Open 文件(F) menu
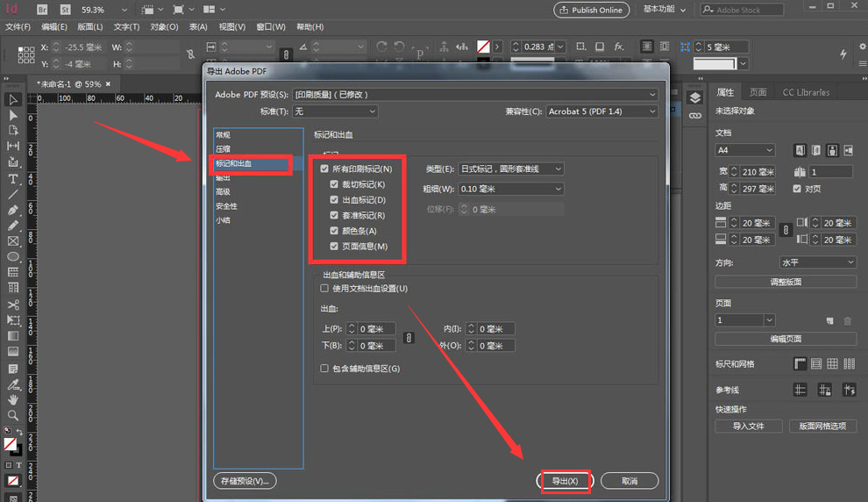The height and width of the screenshot is (502, 868). click(18, 26)
